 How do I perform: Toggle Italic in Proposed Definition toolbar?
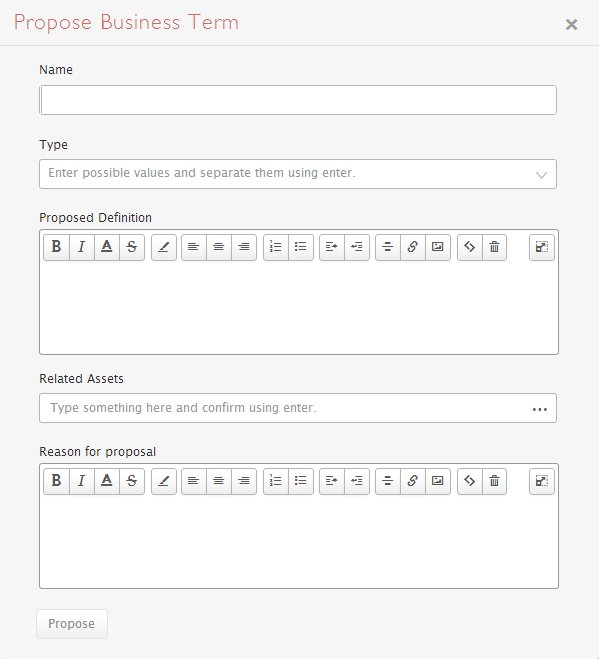point(82,247)
